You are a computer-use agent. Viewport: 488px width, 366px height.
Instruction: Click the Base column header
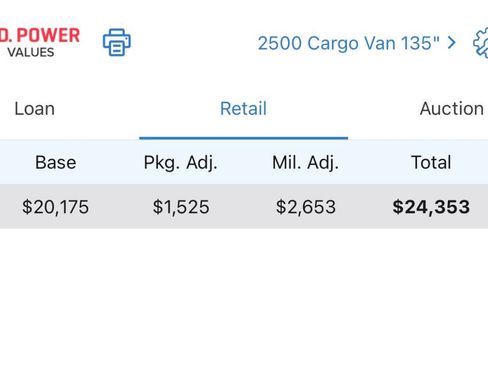click(x=56, y=162)
